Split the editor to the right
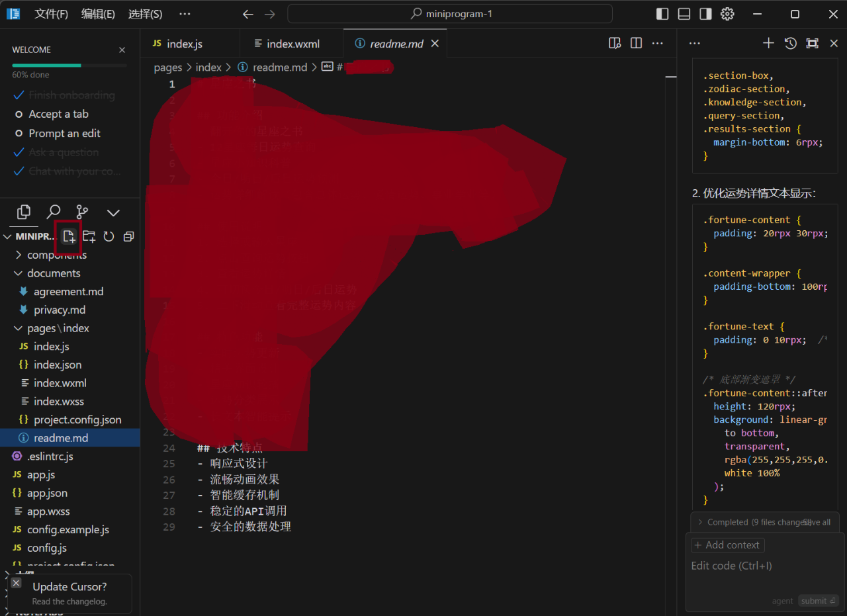The width and height of the screenshot is (847, 616). (x=636, y=43)
